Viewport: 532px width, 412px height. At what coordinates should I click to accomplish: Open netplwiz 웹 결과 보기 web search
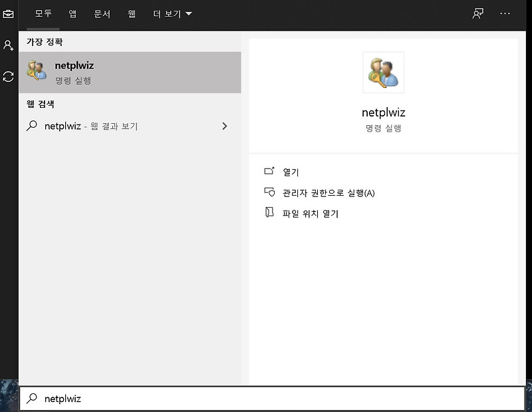(130, 126)
